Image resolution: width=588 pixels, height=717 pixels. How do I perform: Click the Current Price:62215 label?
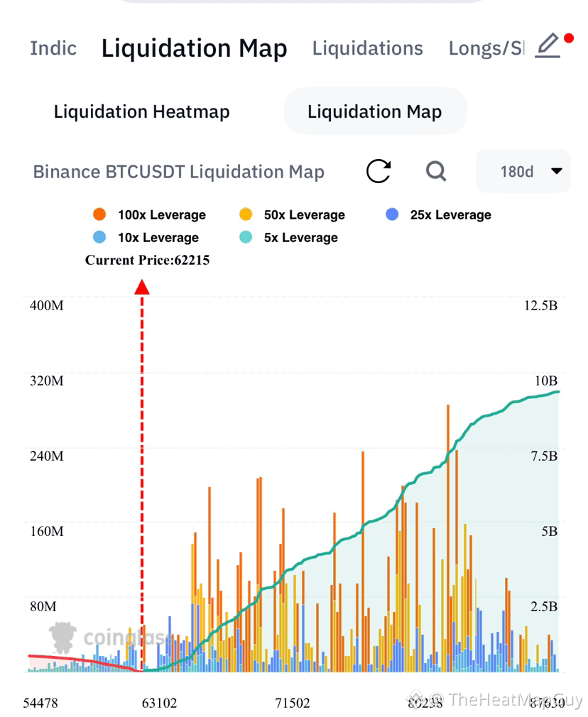click(x=147, y=261)
